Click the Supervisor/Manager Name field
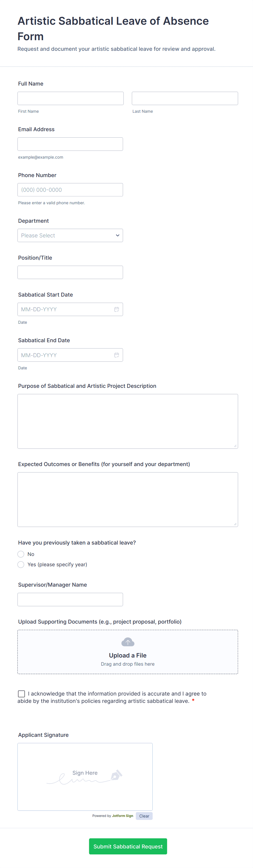The width and height of the screenshot is (253, 868). point(70,599)
